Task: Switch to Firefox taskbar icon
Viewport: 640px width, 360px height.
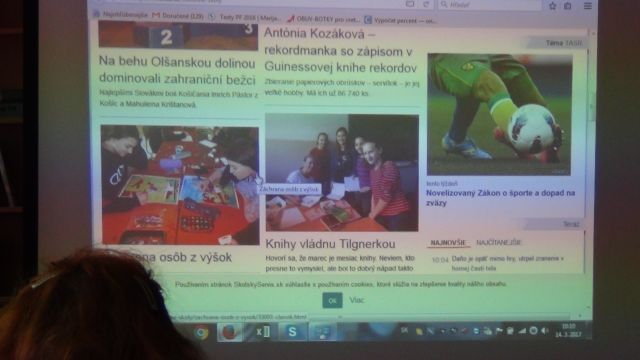Action: coord(229,331)
